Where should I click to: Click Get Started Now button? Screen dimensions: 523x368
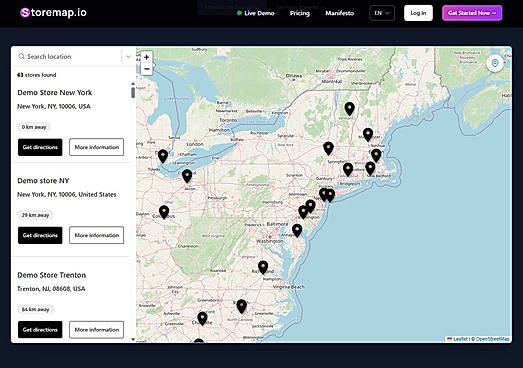click(472, 13)
